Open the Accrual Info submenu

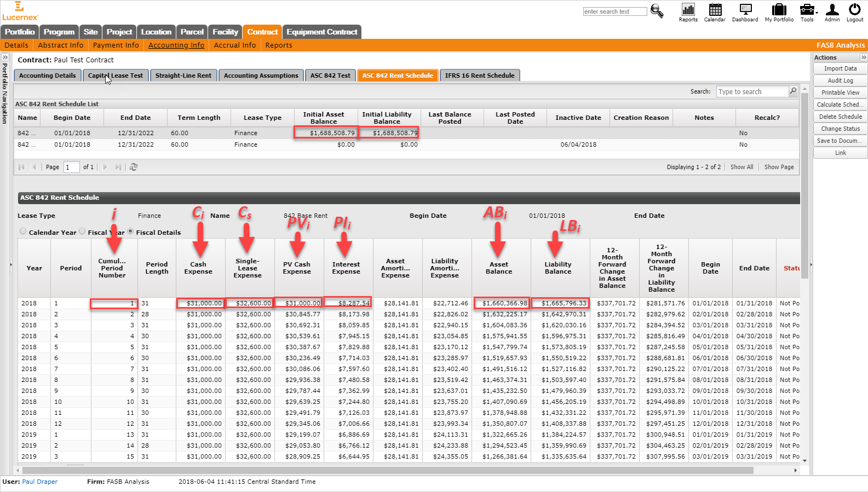(x=235, y=45)
